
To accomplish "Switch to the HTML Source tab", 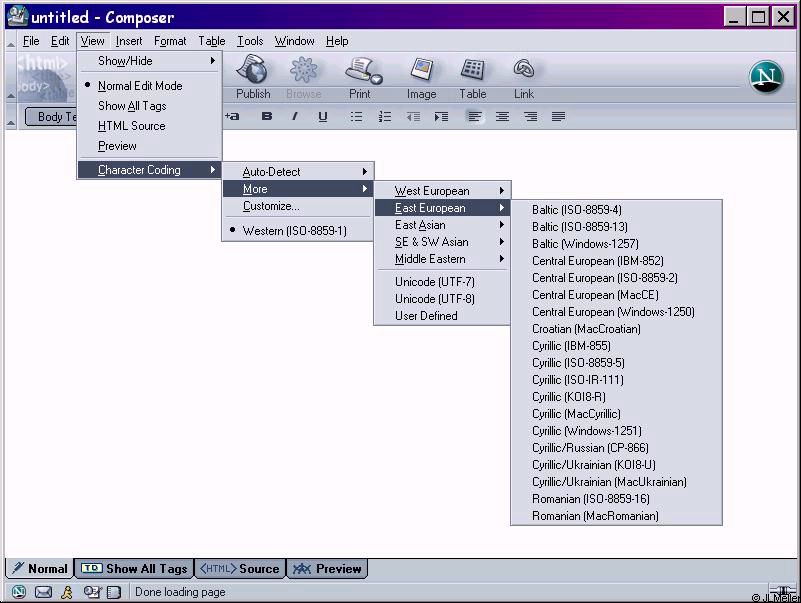I will tap(240, 569).
